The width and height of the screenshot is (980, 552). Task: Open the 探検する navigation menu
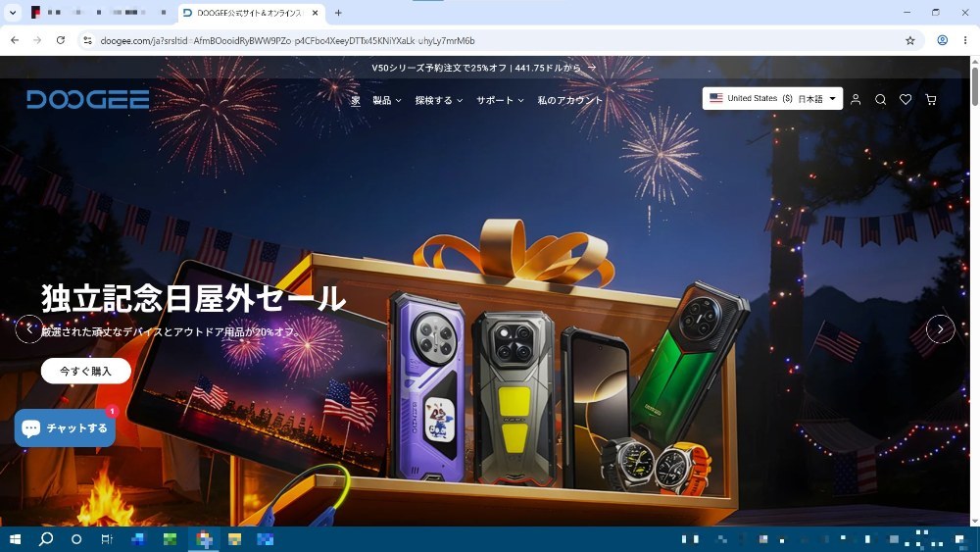pyautogui.click(x=439, y=100)
